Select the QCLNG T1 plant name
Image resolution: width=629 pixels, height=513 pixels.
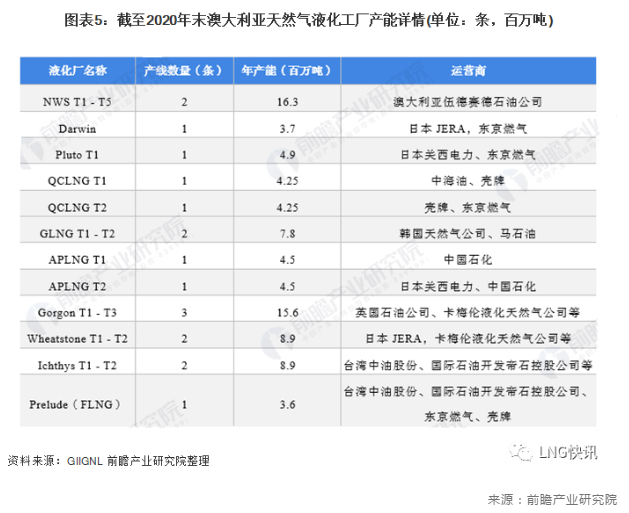[x=77, y=181]
